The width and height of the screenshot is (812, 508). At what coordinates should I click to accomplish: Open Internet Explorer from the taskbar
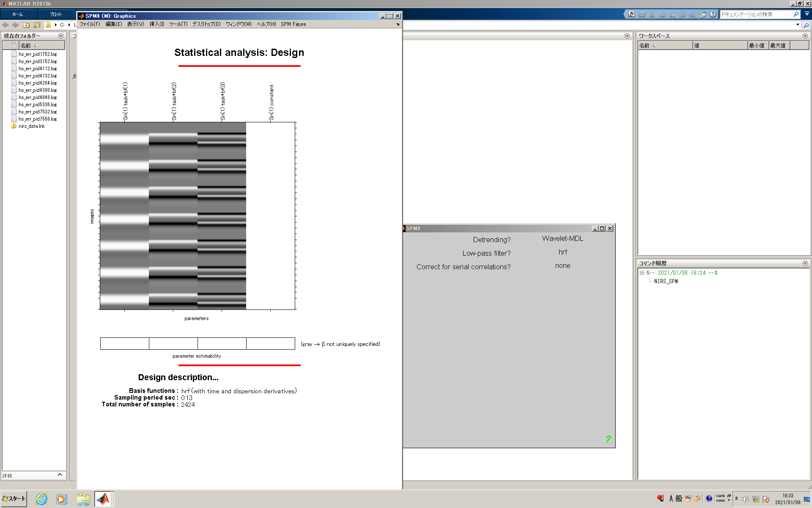(x=41, y=499)
